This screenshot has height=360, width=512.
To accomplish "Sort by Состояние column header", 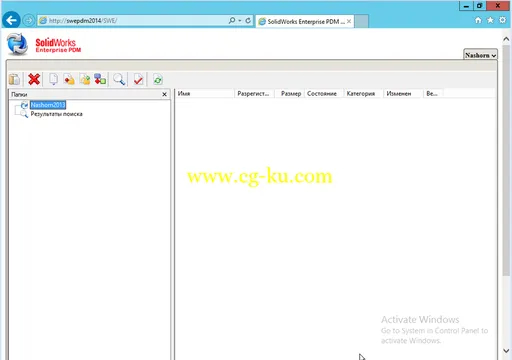I will (324, 94).
